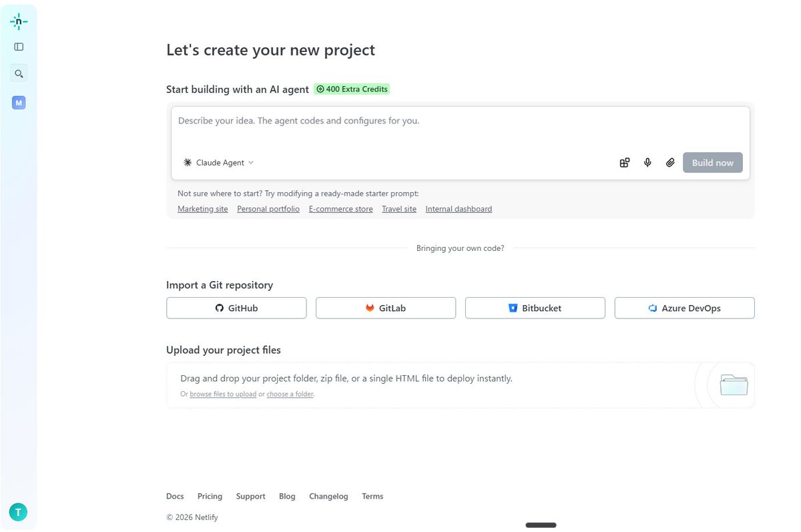Open search with the magnifier icon
This screenshot has width=801, height=532.
tap(19, 74)
